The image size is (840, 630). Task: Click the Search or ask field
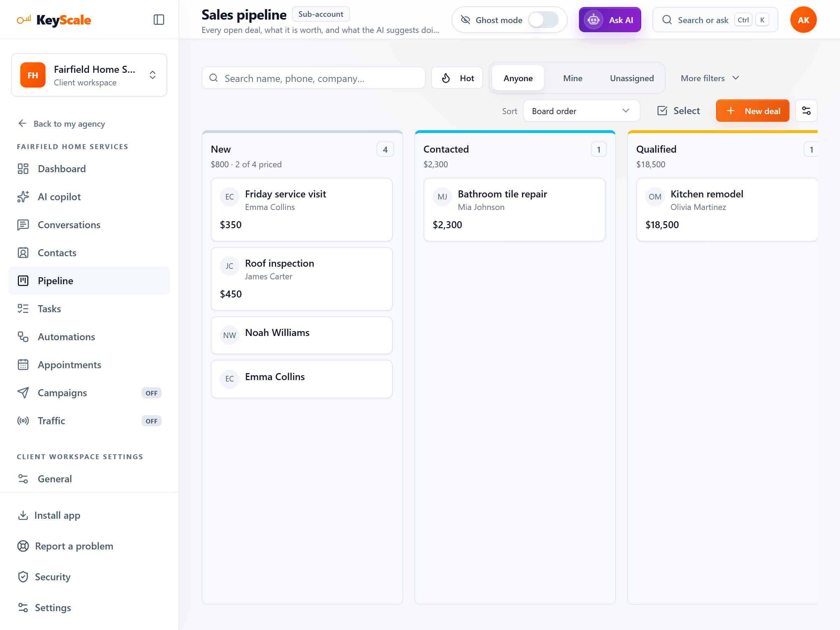click(715, 20)
